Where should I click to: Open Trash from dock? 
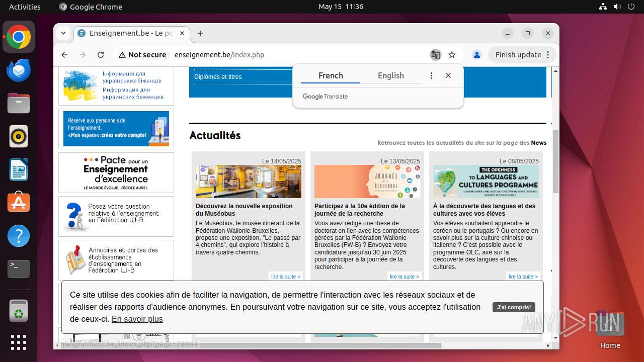pyautogui.click(x=19, y=311)
